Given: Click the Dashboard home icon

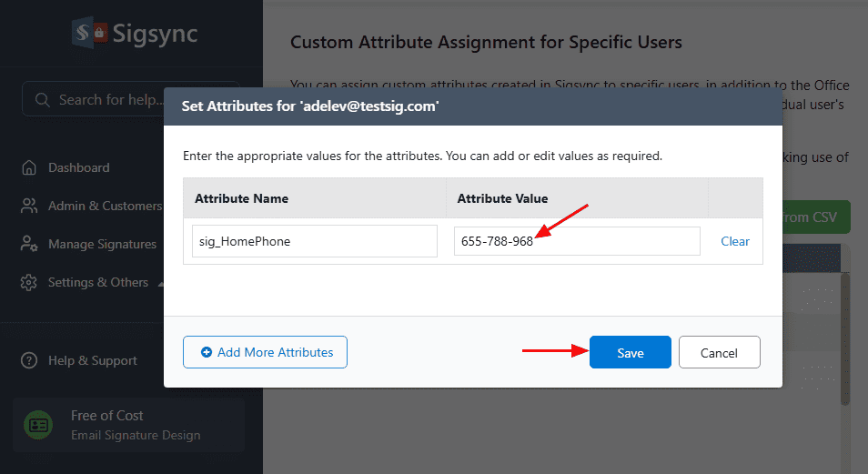Looking at the screenshot, I should point(30,167).
